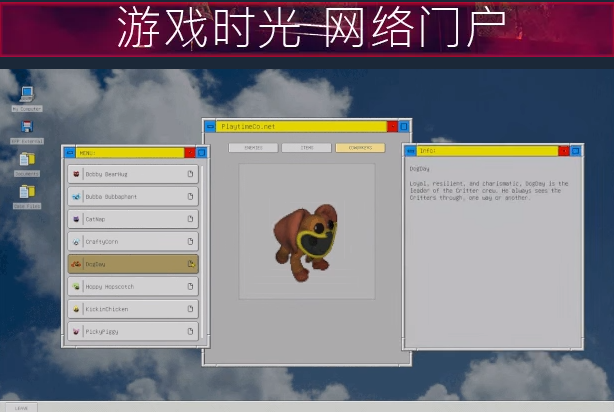This screenshot has width=614, height=412.
Task: Open the My Computer desktop icon
Action: 27,98
